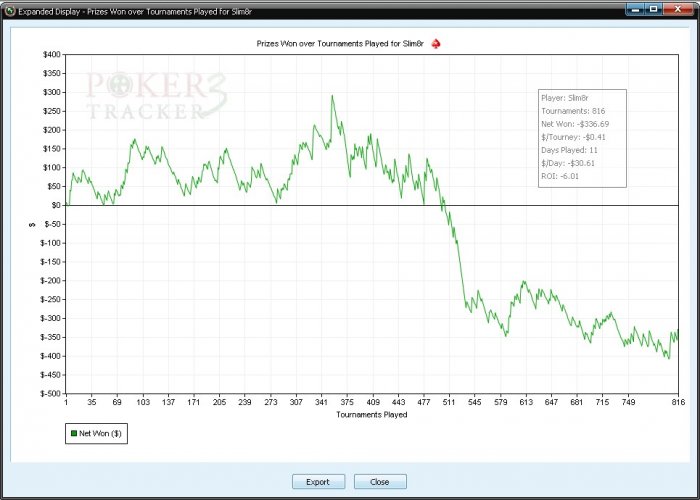Click the $0 label on the Y axis
The image size is (700, 500).
tap(54, 205)
